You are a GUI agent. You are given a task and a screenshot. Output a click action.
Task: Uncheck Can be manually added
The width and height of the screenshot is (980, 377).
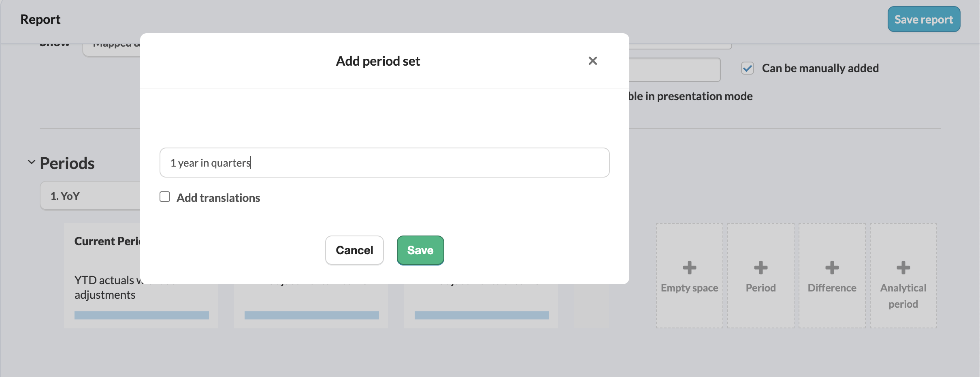(748, 68)
